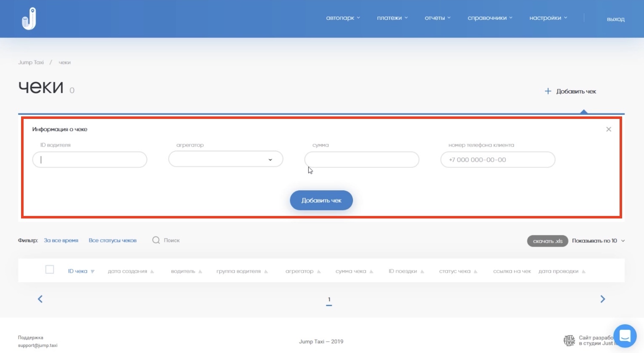This screenshot has height=353, width=644.
Task: Open the автопарк menu
Action: (x=343, y=18)
